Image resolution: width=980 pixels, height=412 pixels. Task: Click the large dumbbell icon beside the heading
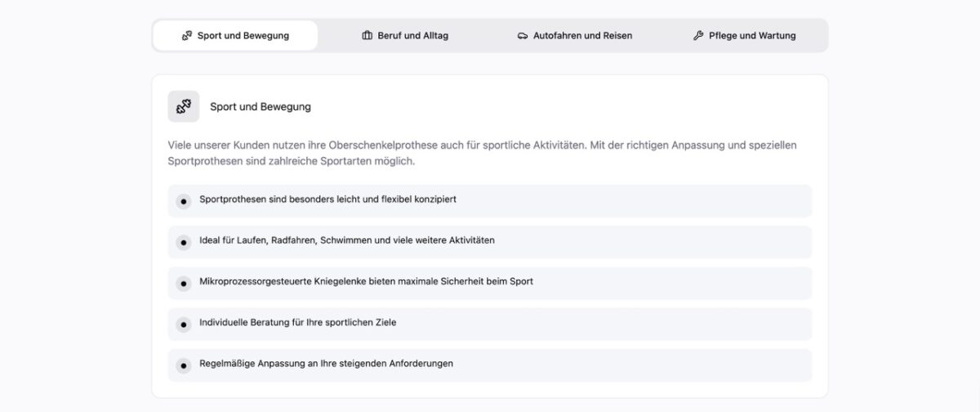click(184, 106)
